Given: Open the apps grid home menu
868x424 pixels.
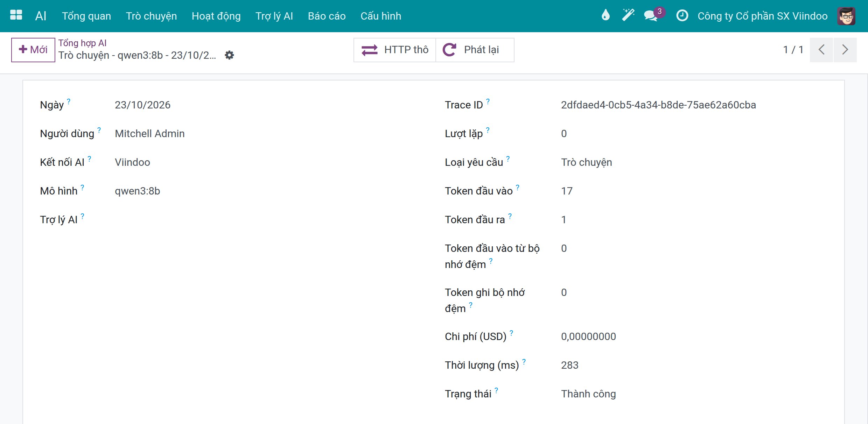Looking at the screenshot, I should pyautogui.click(x=16, y=15).
